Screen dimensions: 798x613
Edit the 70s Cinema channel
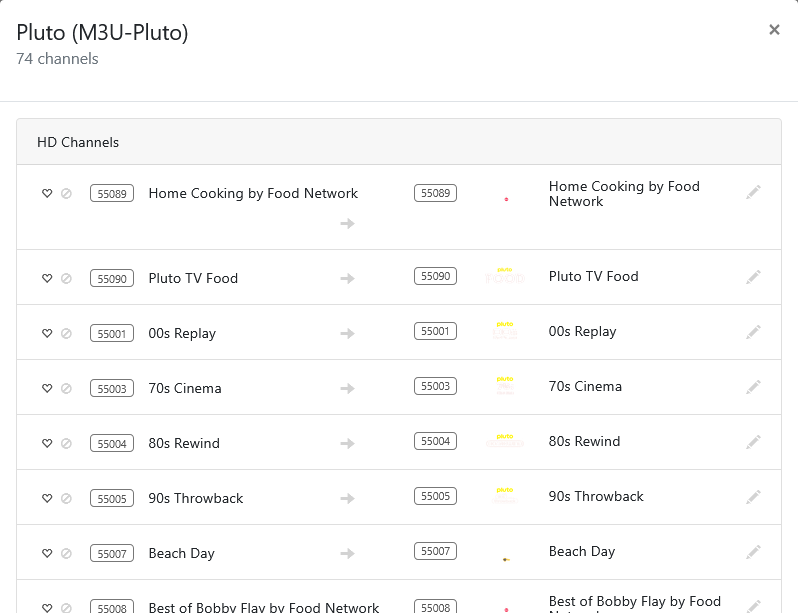click(x=753, y=387)
